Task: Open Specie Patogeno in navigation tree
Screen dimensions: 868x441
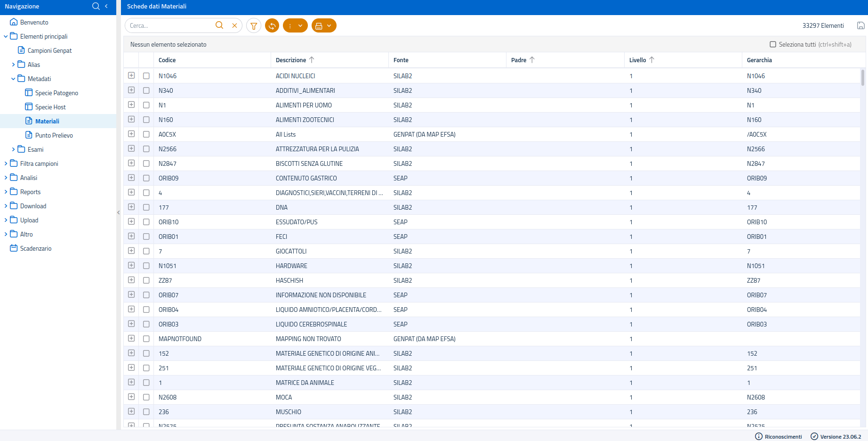Action: tap(56, 93)
